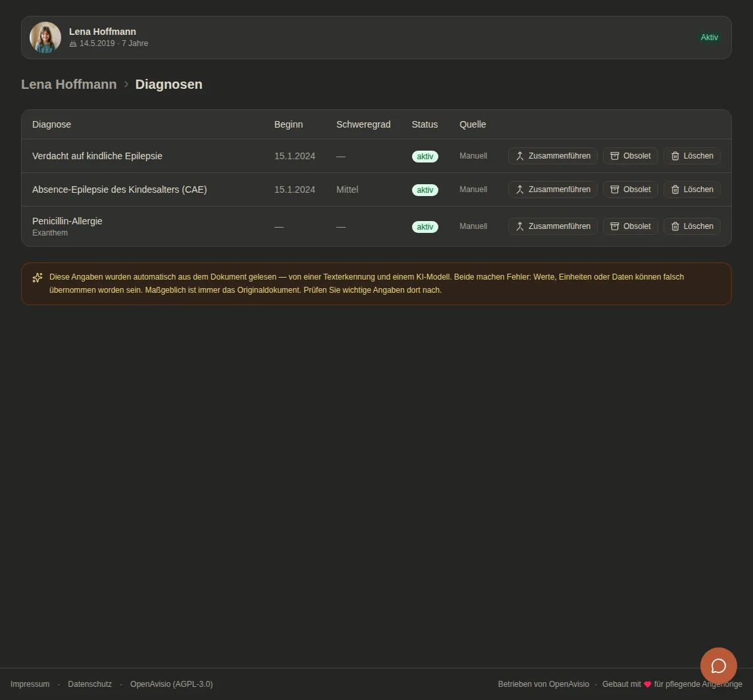Screen dimensions: 753x700
Task: Click the 'Betrieben von OpenAvisio' footer text
Action: pyautogui.click(x=544, y=684)
